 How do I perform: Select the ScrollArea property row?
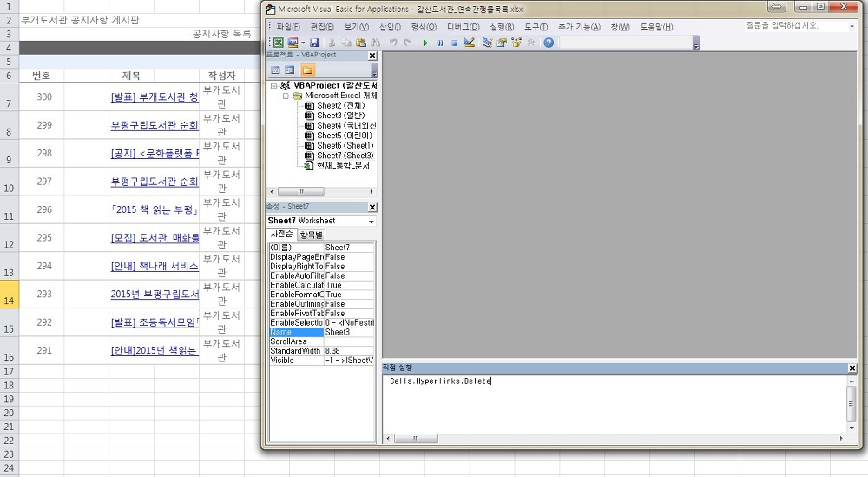[x=322, y=341]
